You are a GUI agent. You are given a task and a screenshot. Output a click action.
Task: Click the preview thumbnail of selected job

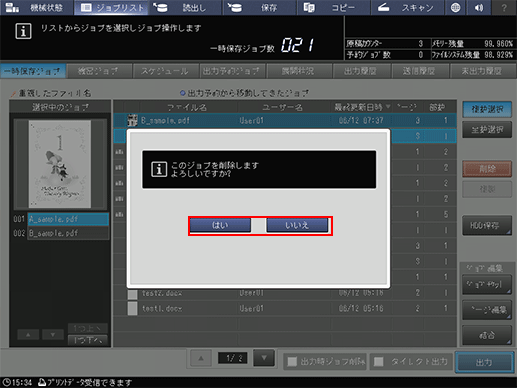point(60,164)
